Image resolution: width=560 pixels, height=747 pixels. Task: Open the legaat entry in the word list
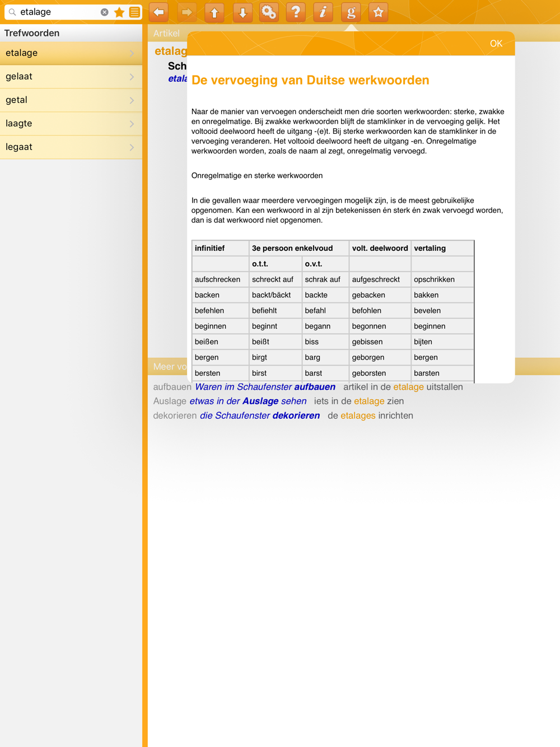pyautogui.click(x=71, y=147)
